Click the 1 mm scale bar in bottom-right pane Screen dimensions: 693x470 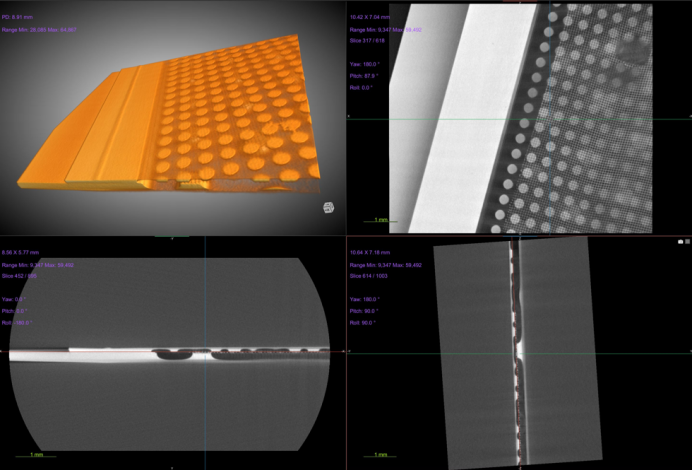tap(381, 457)
